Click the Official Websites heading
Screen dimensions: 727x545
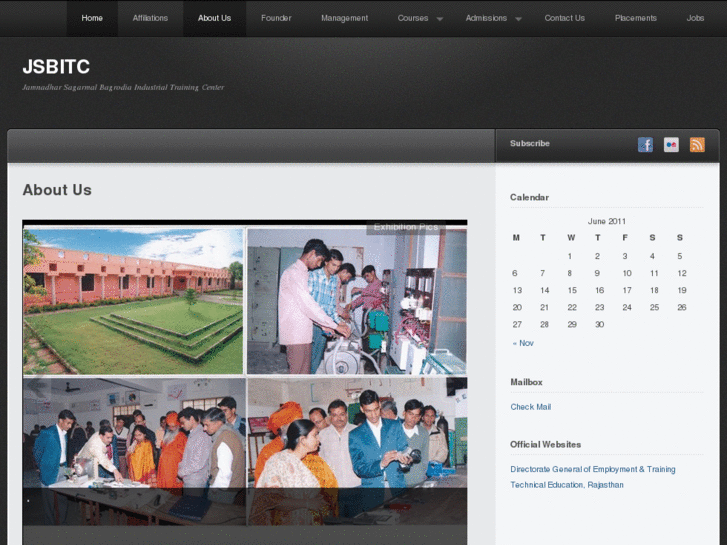545,444
